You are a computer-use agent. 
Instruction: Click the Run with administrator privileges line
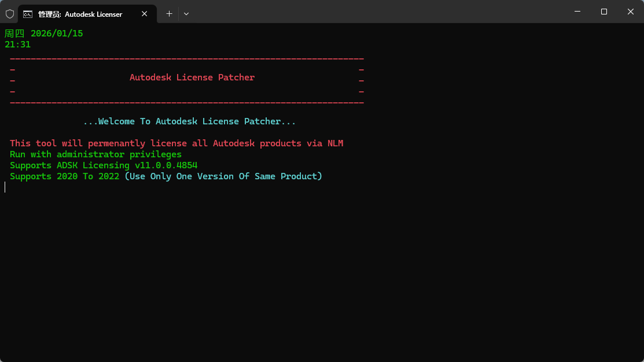95,154
